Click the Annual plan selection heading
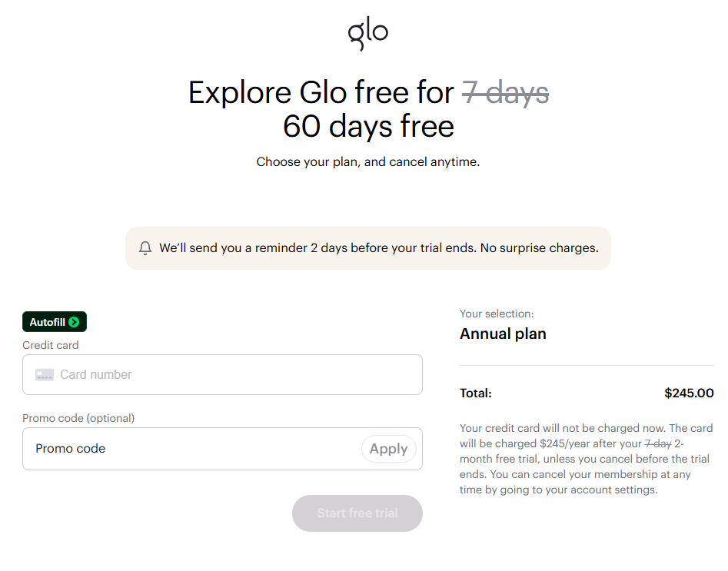Viewport: 728px width, 571px height. pyautogui.click(x=503, y=334)
